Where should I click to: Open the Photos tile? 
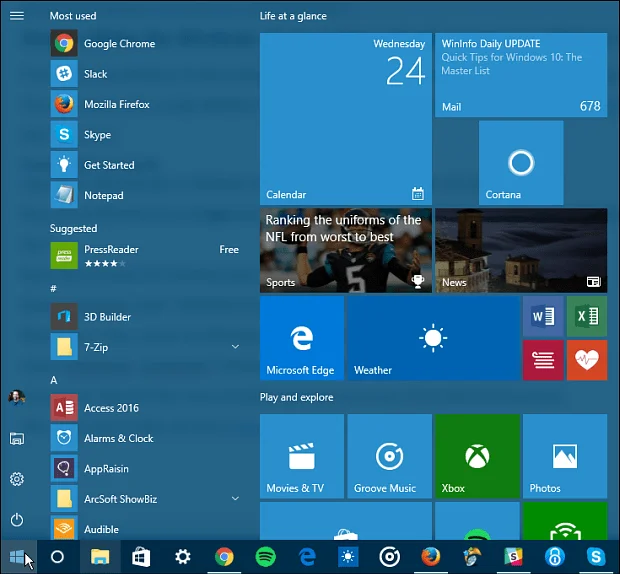tap(565, 456)
